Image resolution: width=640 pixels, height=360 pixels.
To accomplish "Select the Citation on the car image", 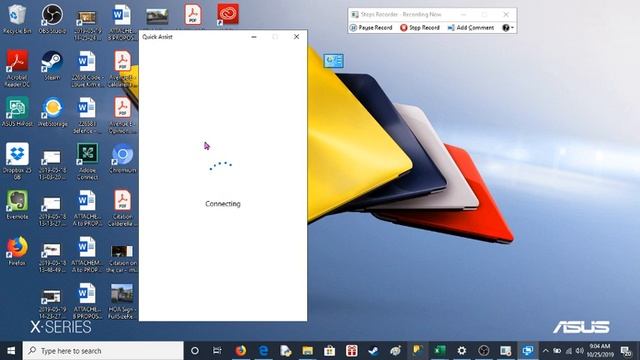I will tap(122, 258).
